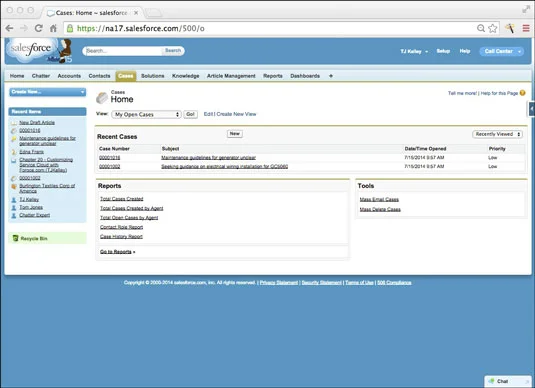Image resolution: width=535 pixels, height=388 pixels.
Task: Click the Recycle Bin icon
Action: 15,238
